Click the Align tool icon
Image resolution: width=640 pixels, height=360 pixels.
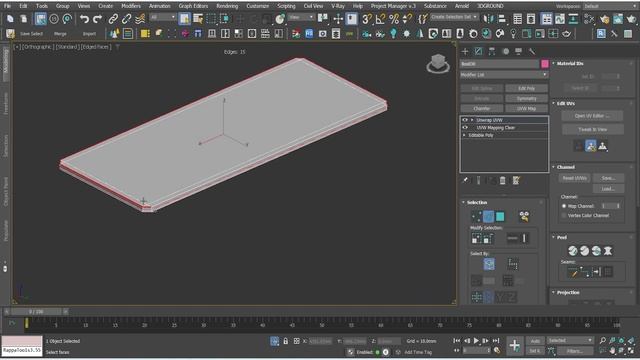502,19
